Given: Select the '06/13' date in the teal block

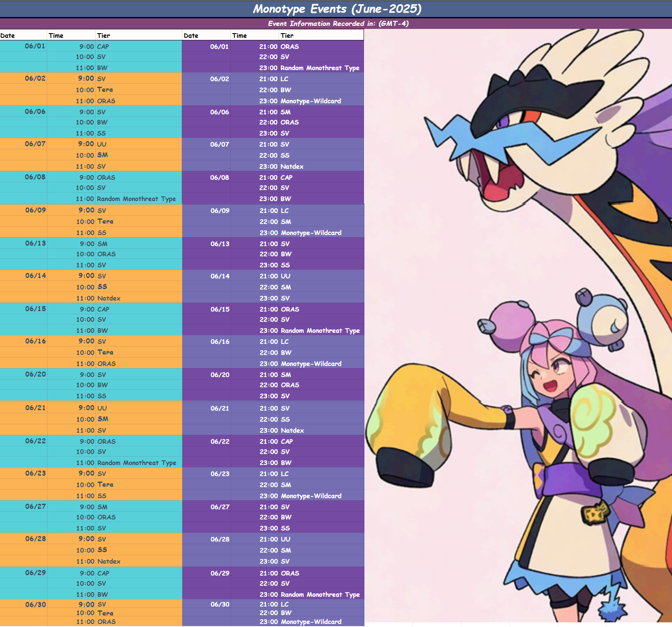Looking at the screenshot, I should [x=35, y=243].
